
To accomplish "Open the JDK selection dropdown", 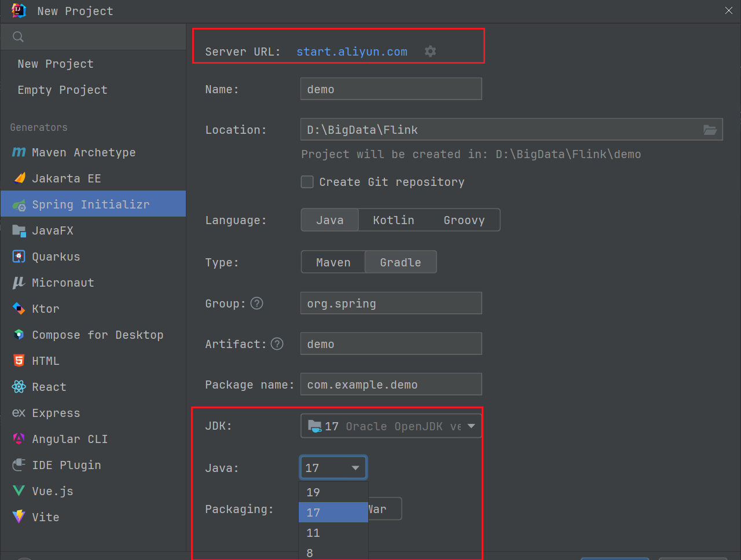I will tap(391, 426).
